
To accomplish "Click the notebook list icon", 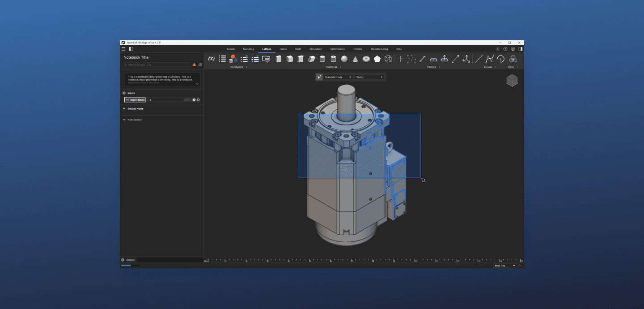I will coord(222,59).
